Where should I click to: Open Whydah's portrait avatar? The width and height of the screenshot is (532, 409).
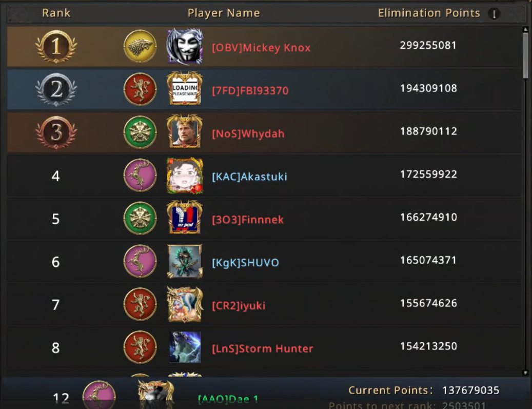(185, 131)
